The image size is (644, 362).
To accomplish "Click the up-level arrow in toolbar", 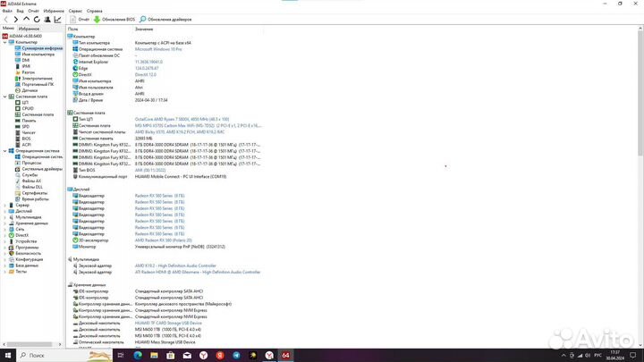I will (x=26, y=20).
